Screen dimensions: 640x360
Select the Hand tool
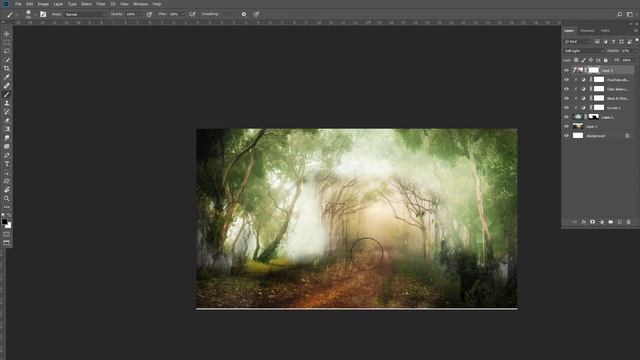7,190
